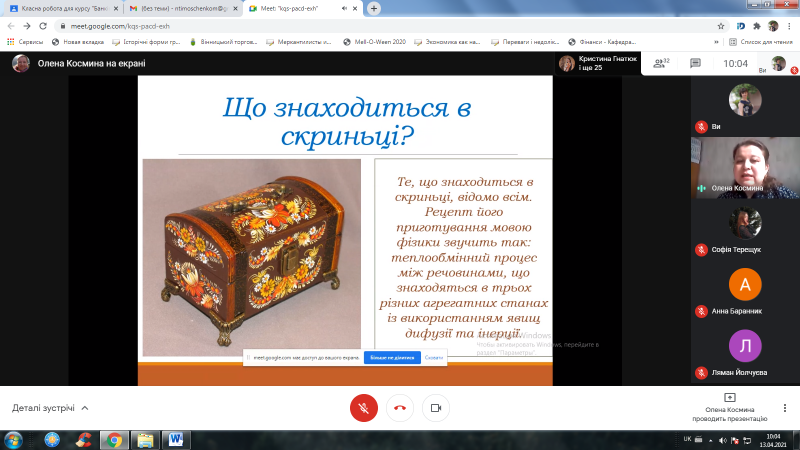Open the Chrome profile avatar
The width and height of the screenshot is (800, 450).
point(773,26)
